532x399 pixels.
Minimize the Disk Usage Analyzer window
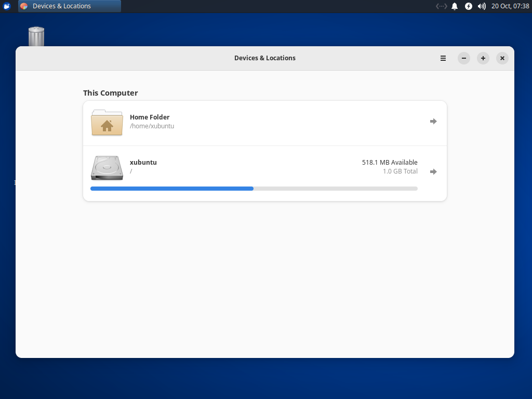[x=463, y=58]
